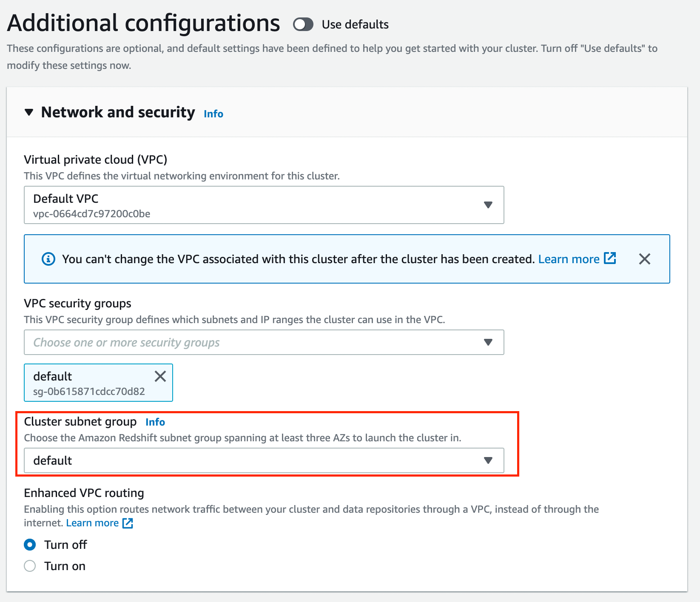Click external link icon in VPC notice

610,258
